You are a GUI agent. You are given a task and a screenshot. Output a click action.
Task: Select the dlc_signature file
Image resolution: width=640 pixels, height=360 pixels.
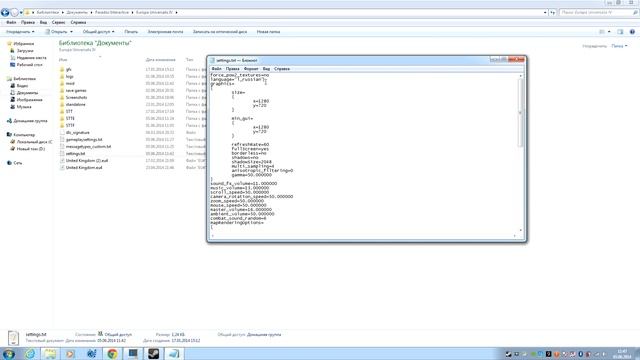tap(78, 133)
